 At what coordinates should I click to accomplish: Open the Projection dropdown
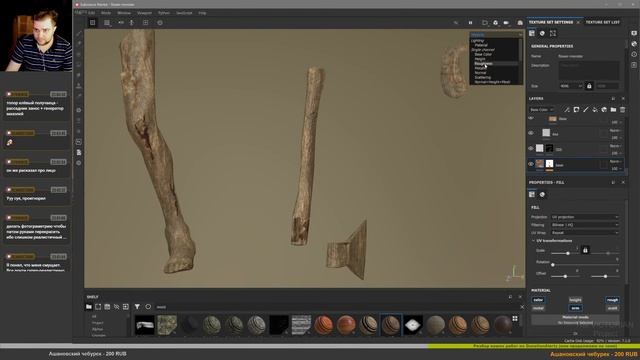pos(584,217)
